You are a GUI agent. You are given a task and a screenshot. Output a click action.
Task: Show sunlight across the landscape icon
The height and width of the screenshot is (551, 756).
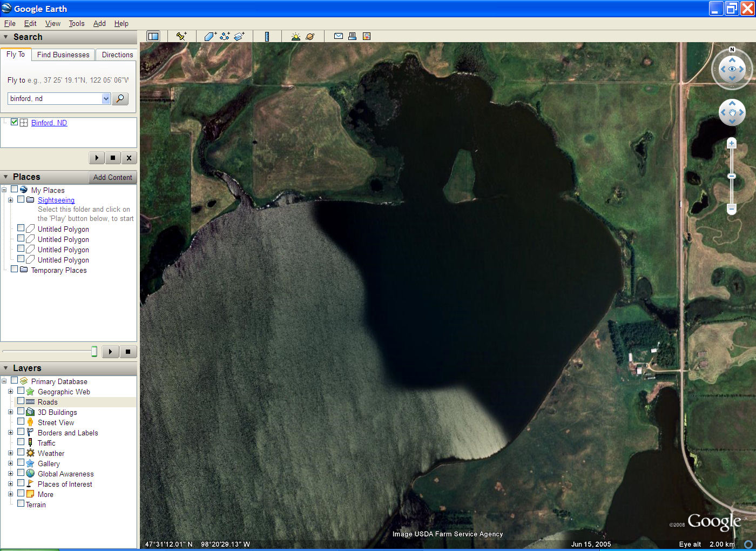[295, 36]
